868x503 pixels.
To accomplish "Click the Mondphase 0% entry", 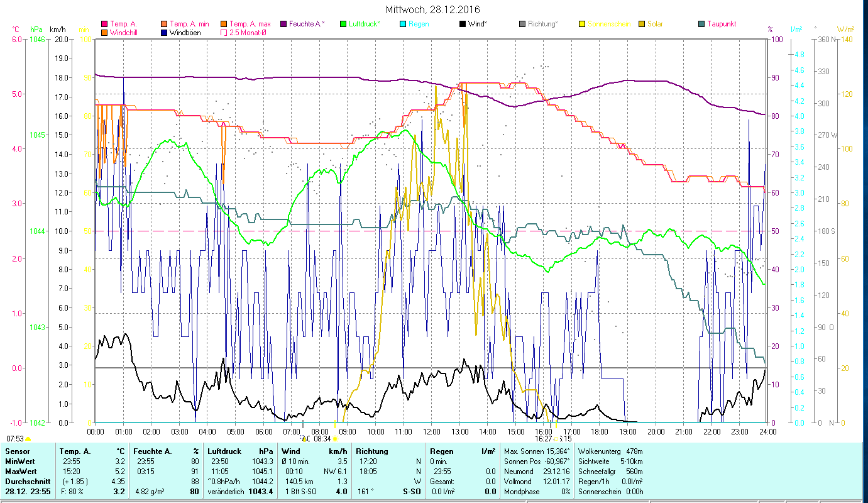I will coord(537,492).
